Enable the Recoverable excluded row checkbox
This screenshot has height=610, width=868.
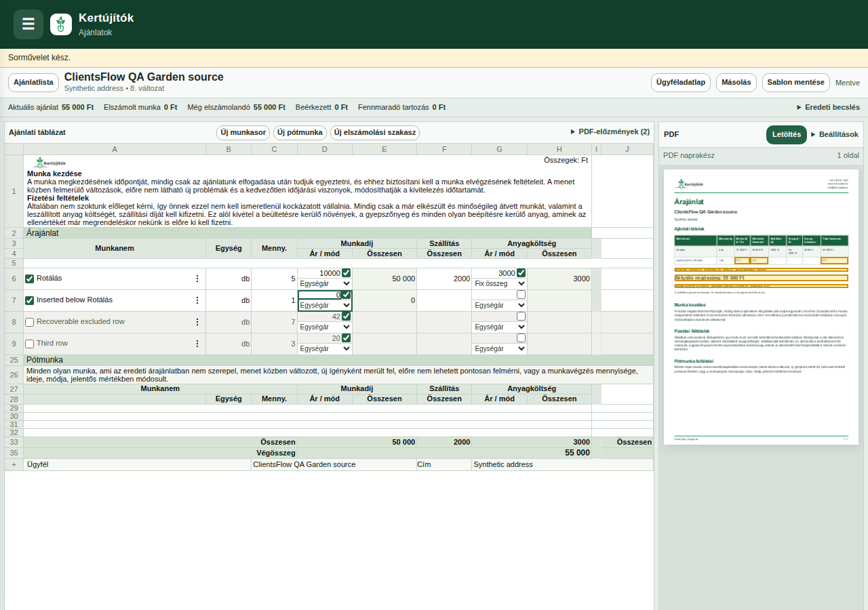coord(29,322)
